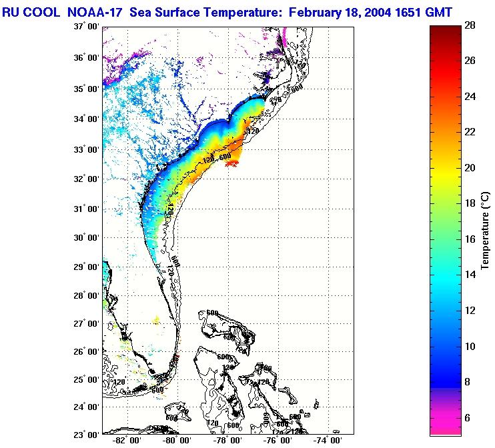This screenshot has height=448, width=495.
Task: Click the -74° 00' longitude axis label
Action: (328, 441)
